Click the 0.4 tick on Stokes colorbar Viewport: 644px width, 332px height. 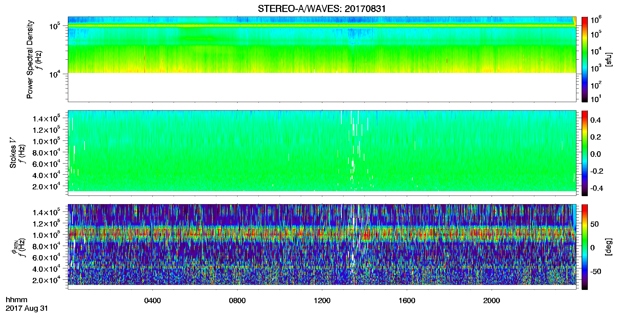coord(595,120)
